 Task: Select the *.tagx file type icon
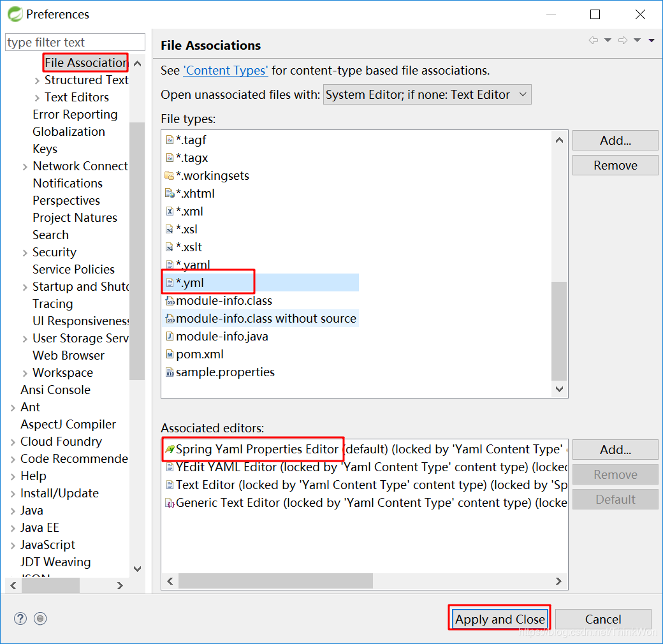point(170,157)
